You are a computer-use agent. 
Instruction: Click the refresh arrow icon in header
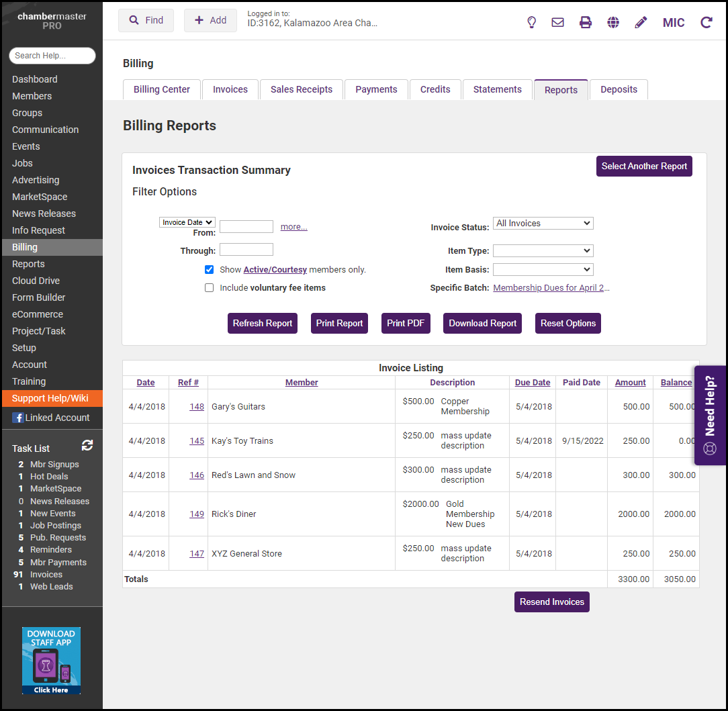coord(706,22)
